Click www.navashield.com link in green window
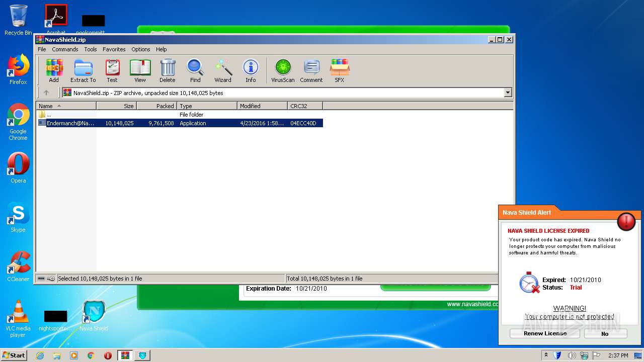Viewport: 644px width, 362px height. 473,304
